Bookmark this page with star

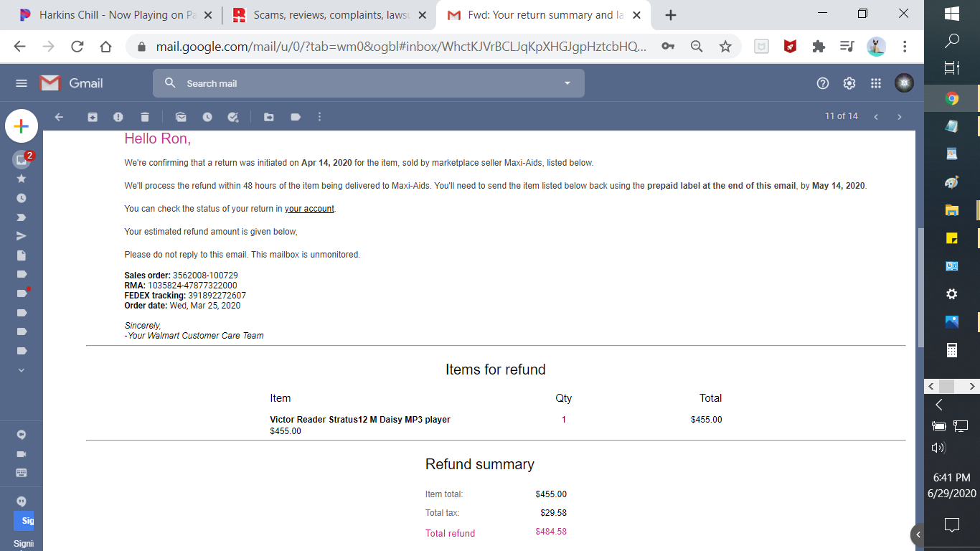[x=725, y=47]
